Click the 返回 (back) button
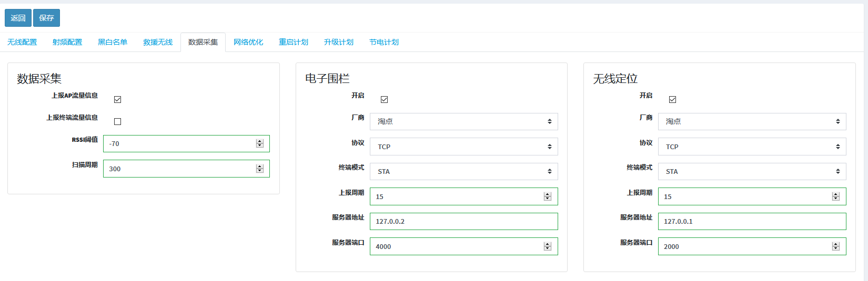This screenshot has height=281, width=868. pyautogui.click(x=18, y=18)
